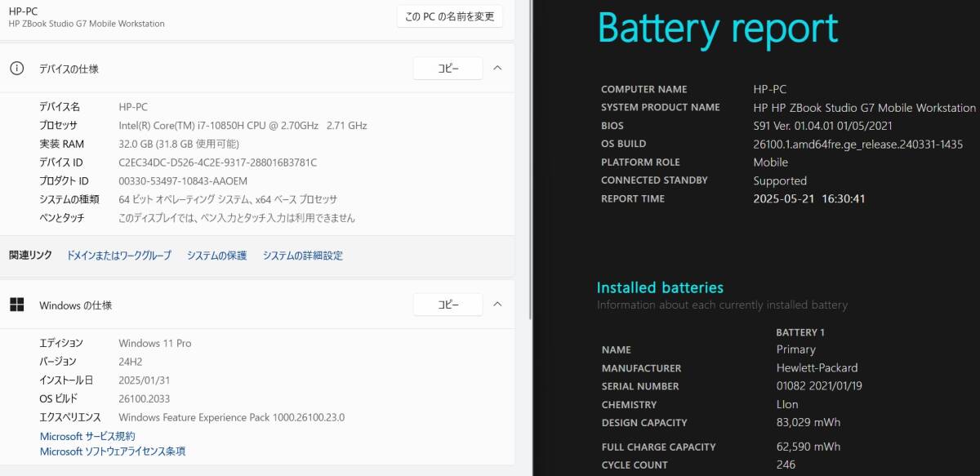Select the full charge capacity 62,590 mWh
The image size is (980, 476).
click(808, 447)
